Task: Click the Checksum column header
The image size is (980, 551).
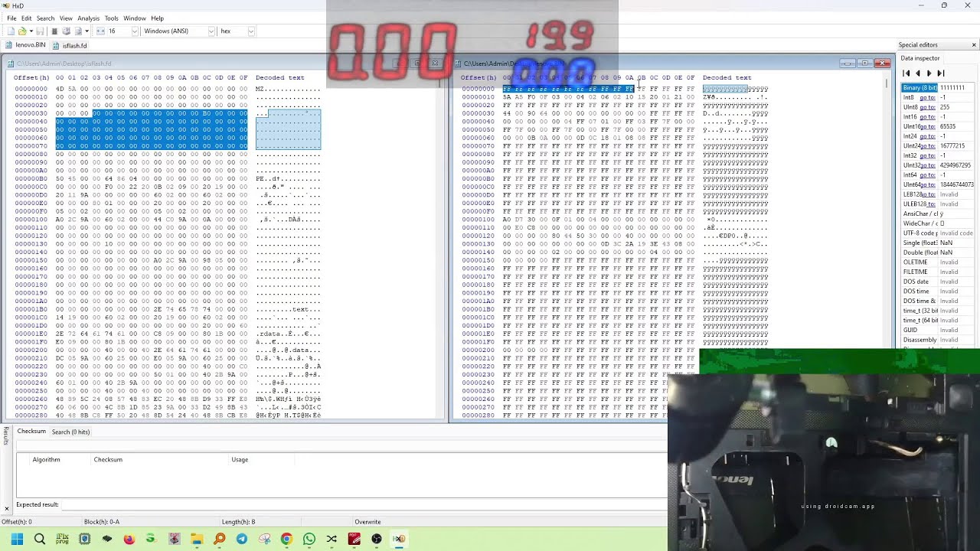Action: tap(108, 460)
